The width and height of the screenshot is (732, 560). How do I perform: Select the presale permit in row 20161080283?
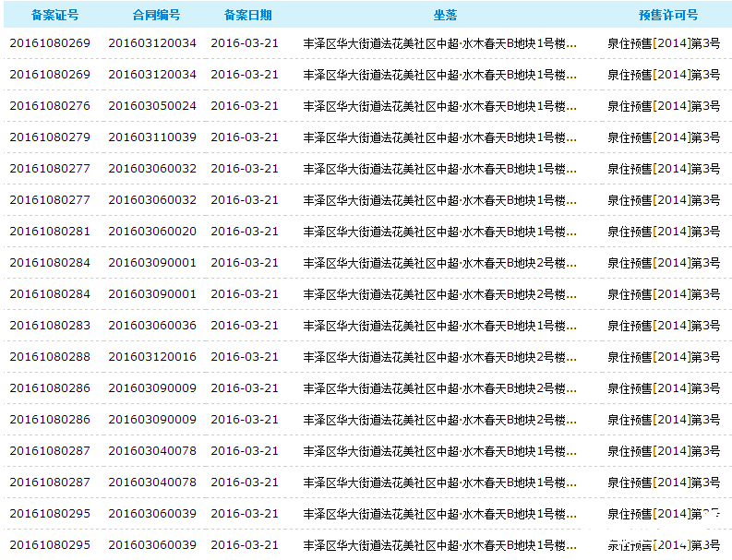[664, 326]
